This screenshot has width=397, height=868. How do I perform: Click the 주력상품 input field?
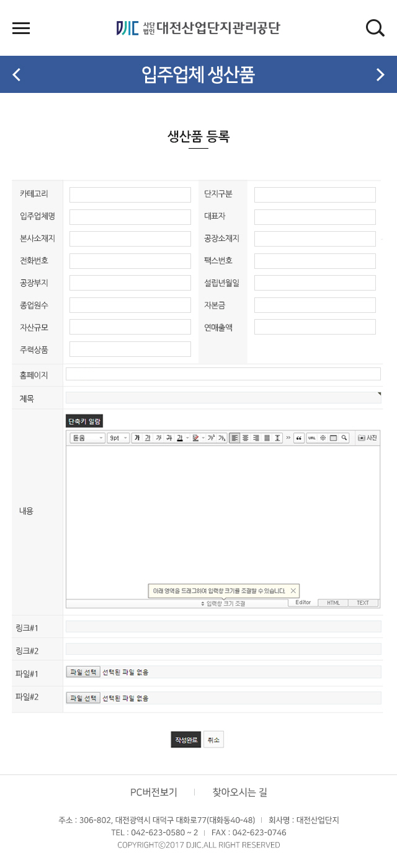pyautogui.click(x=130, y=349)
